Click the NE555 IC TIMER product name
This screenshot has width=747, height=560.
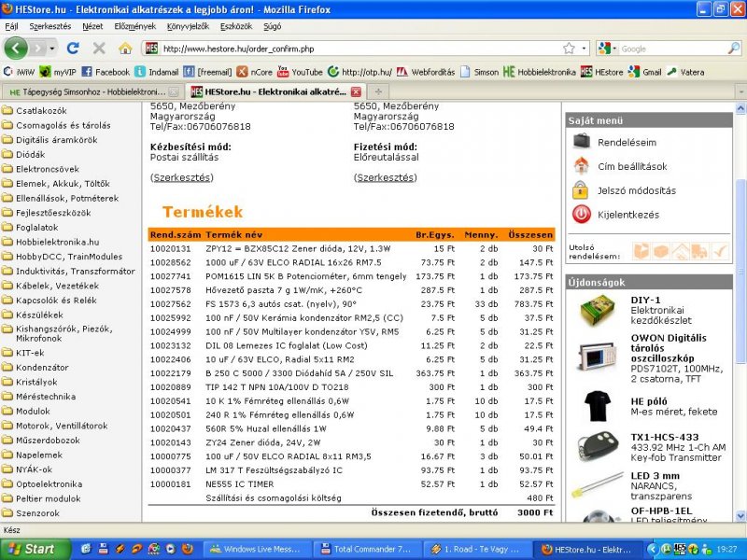(240, 483)
